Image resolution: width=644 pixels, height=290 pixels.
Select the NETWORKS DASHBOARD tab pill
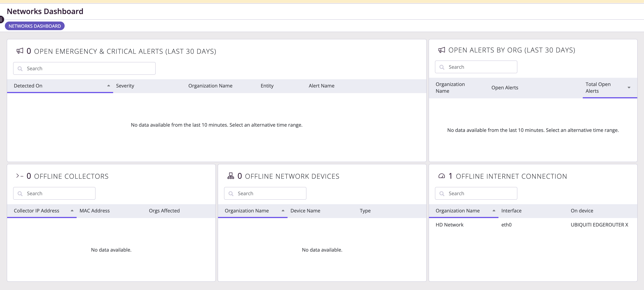[x=35, y=26]
